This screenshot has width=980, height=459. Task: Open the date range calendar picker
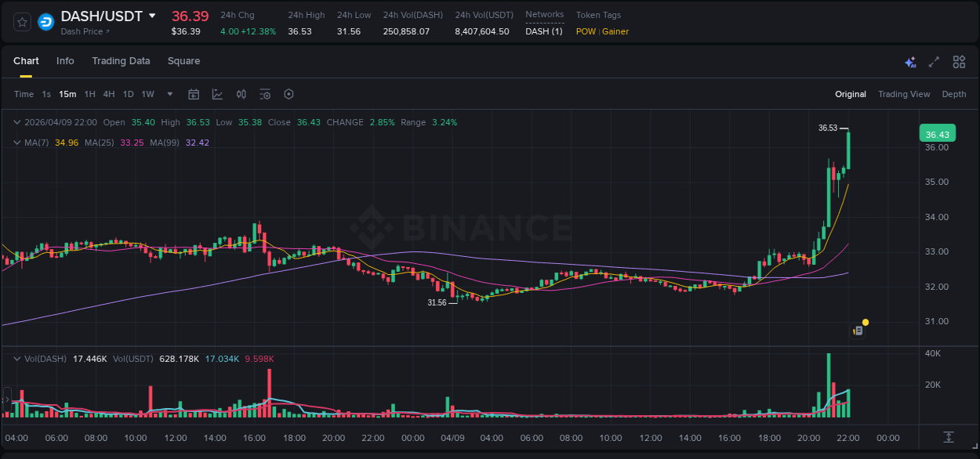pos(194,94)
